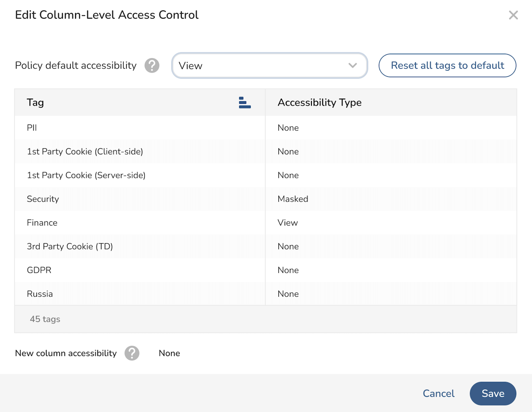Change accessibility type for PII tag

click(x=288, y=128)
